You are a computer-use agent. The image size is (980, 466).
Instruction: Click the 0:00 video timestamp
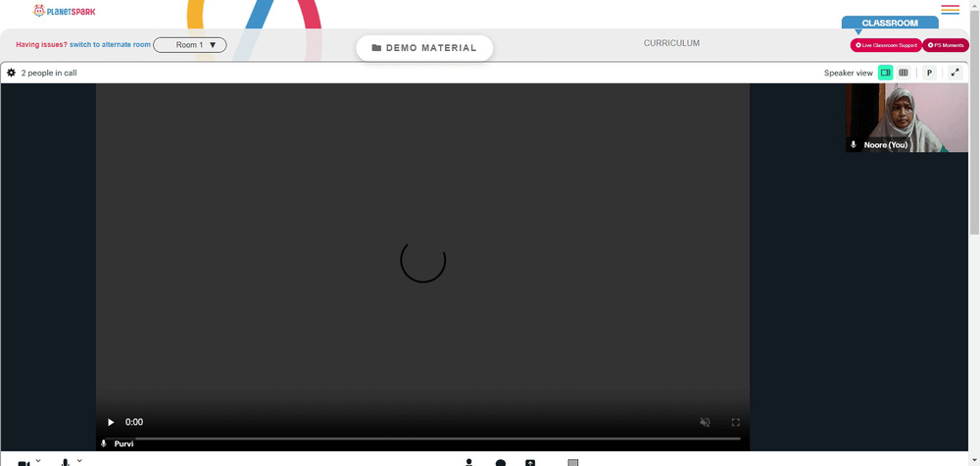[x=134, y=422]
